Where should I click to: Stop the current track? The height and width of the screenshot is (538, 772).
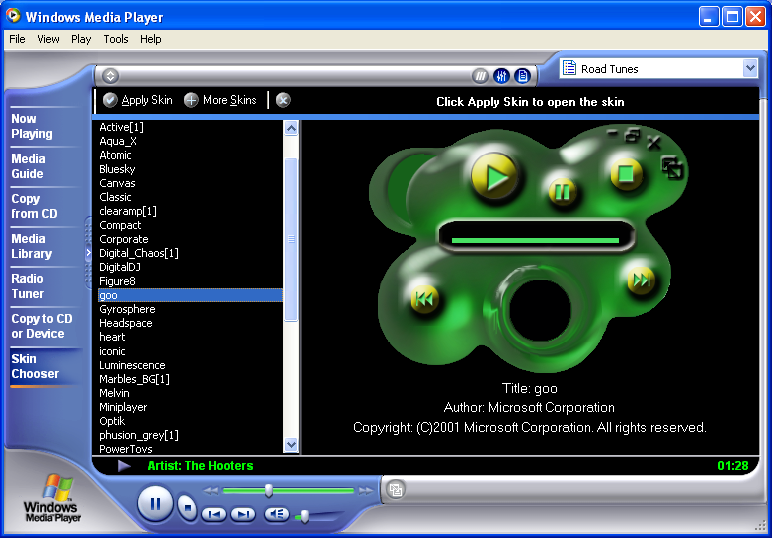click(x=187, y=508)
